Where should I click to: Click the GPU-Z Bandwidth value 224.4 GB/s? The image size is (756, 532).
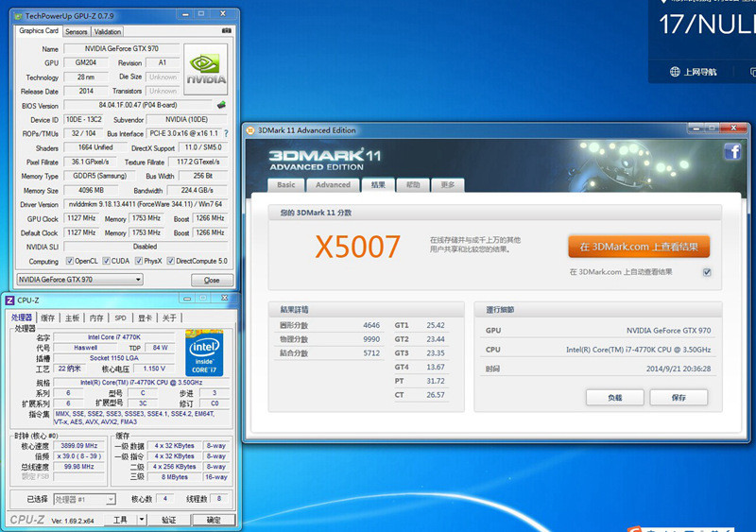[197, 190]
